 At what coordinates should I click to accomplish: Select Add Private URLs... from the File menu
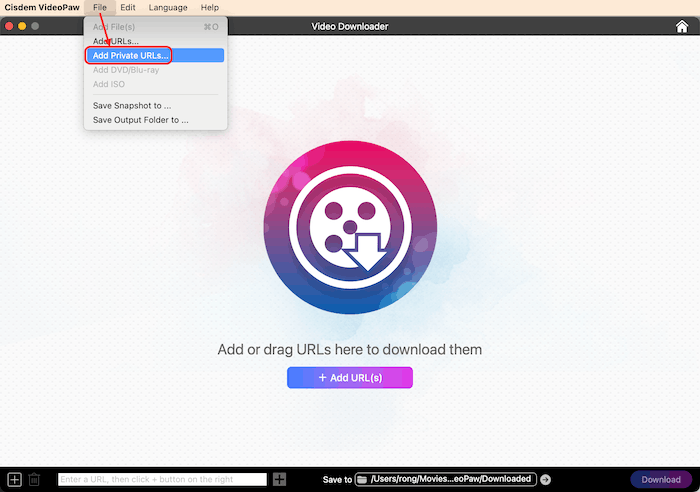tap(130, 55)
